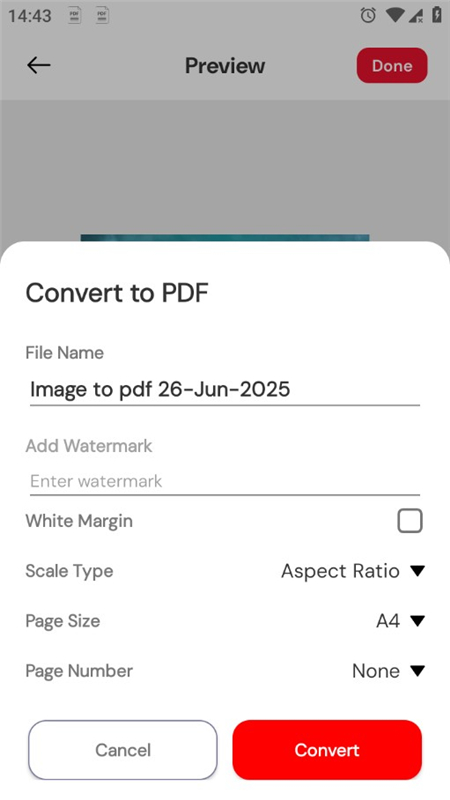Tap the None page number value

click(376, 671)
